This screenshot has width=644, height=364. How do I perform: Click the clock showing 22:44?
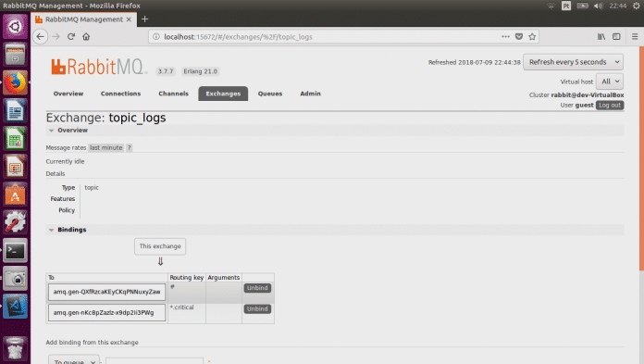pyautogui.click(x=618, y=6)
